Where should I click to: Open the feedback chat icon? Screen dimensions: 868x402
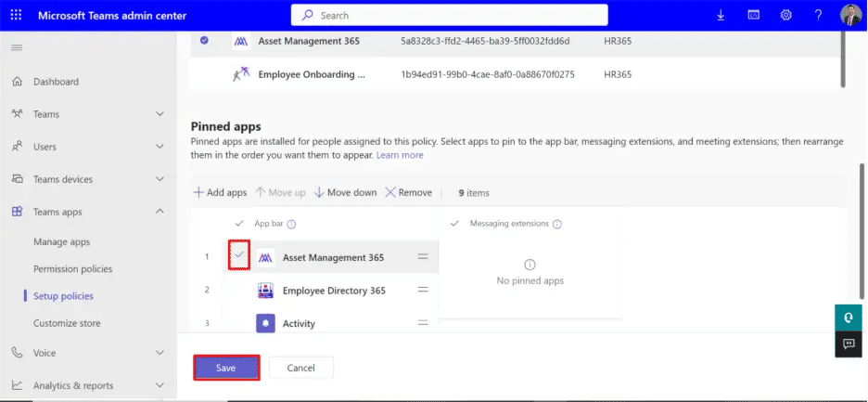[x=848, y=344]
